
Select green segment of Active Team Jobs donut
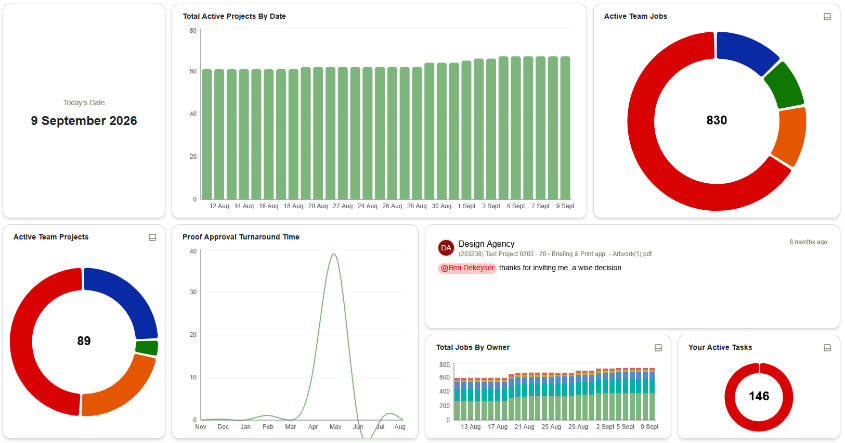tap(784, 86)
